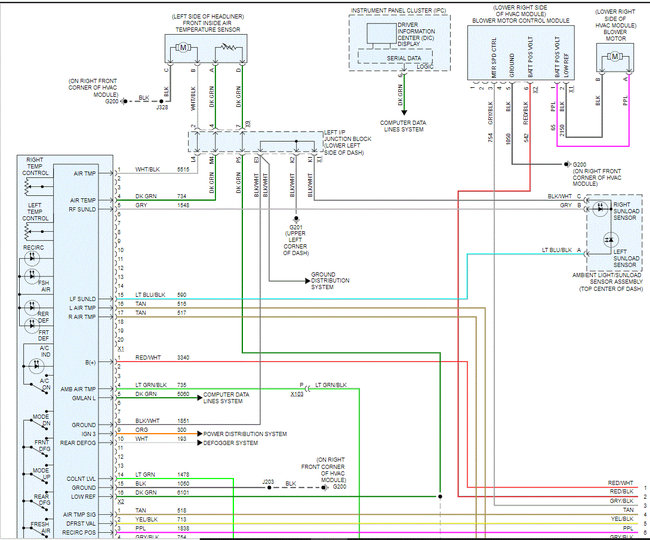This screenshot has height=540, width=650.
Task: Click the right sunload sensor diode symbol
Action: click(x=601, y=209)
